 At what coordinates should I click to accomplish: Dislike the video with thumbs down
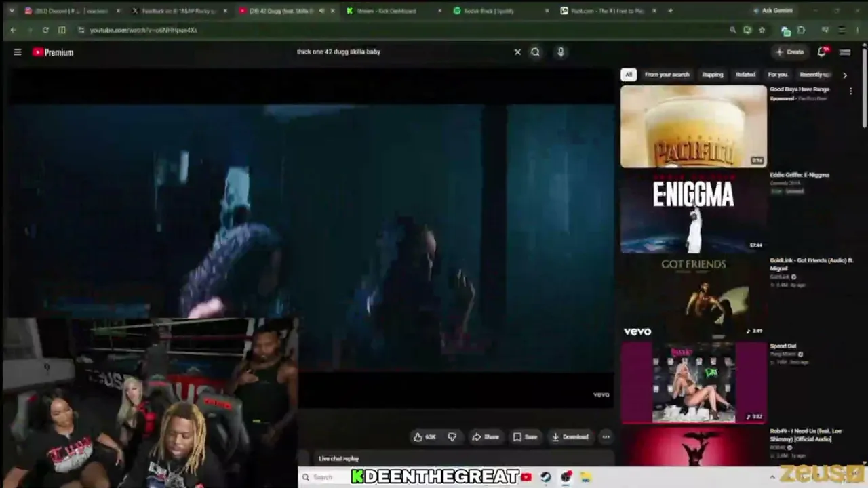pyautogui.click(x=452, y=437)
